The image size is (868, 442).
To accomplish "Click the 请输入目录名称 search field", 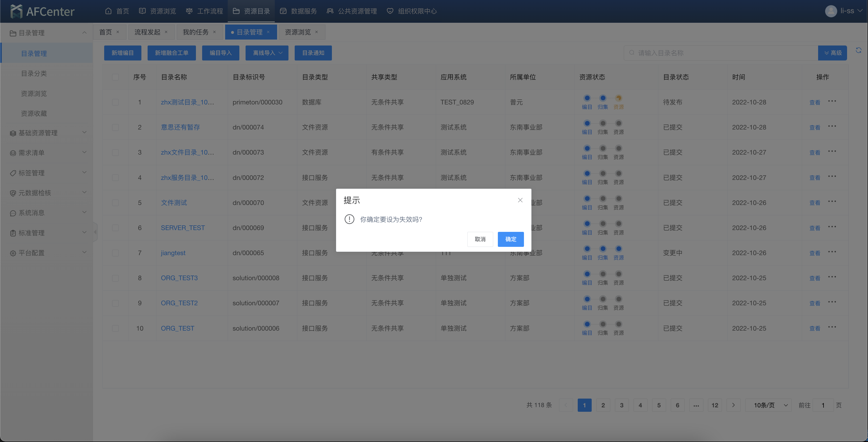I will 721,53.
